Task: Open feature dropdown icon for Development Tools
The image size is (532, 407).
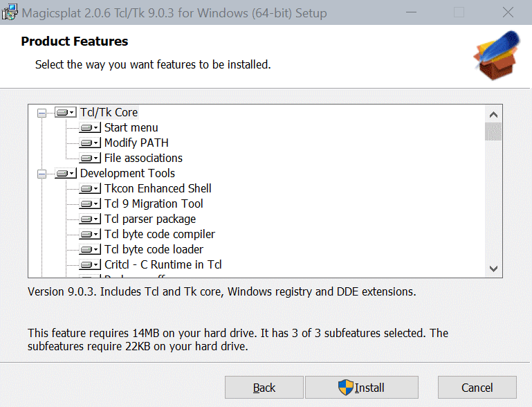Action: pos(66,174)
